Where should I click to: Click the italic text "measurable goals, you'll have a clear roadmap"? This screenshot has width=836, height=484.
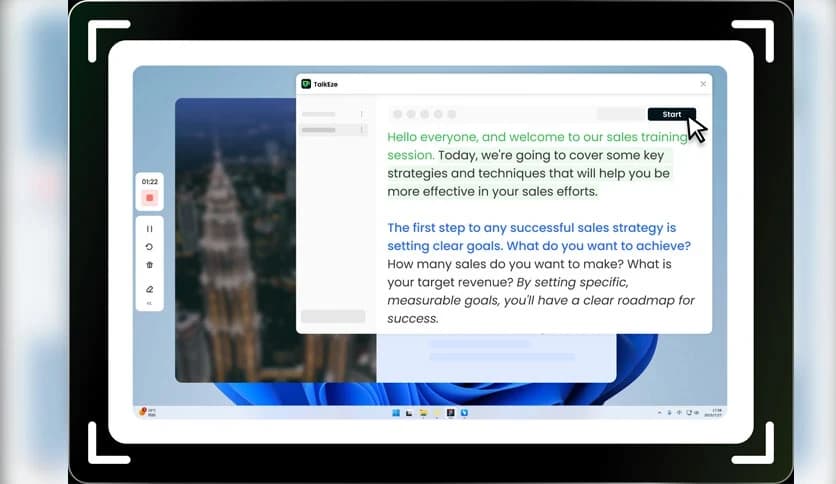pos(530,300)
